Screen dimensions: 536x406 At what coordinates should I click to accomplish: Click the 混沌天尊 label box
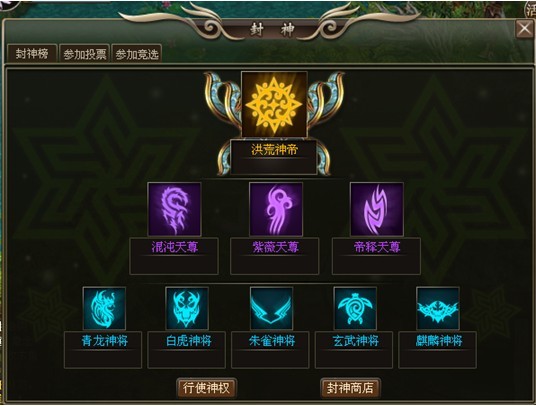click(x=174, y=256)
